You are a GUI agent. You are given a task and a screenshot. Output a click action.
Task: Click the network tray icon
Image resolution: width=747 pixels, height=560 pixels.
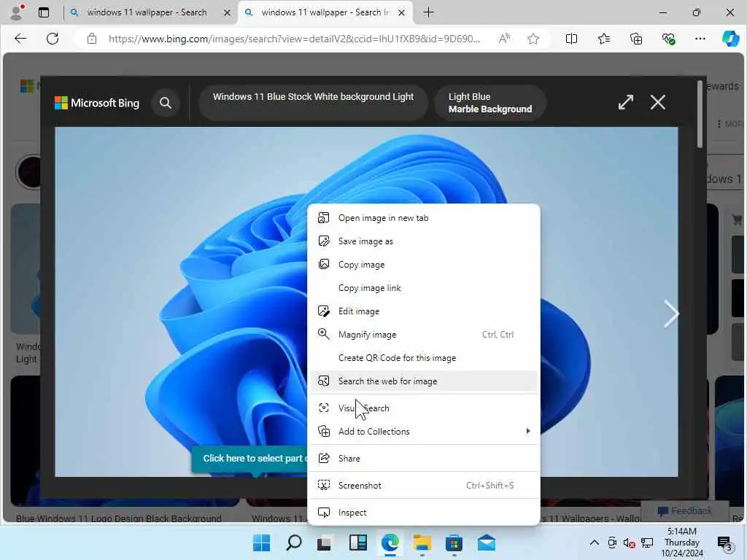click(x=647, y=542)
